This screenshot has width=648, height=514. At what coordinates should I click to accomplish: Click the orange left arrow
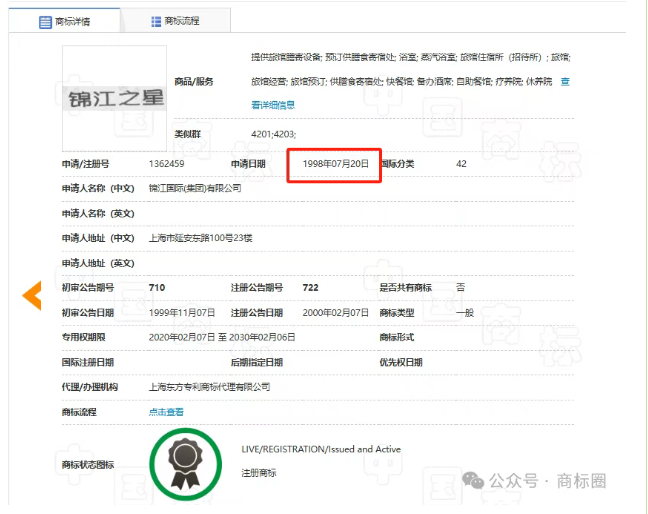click(x=32, y=295)
